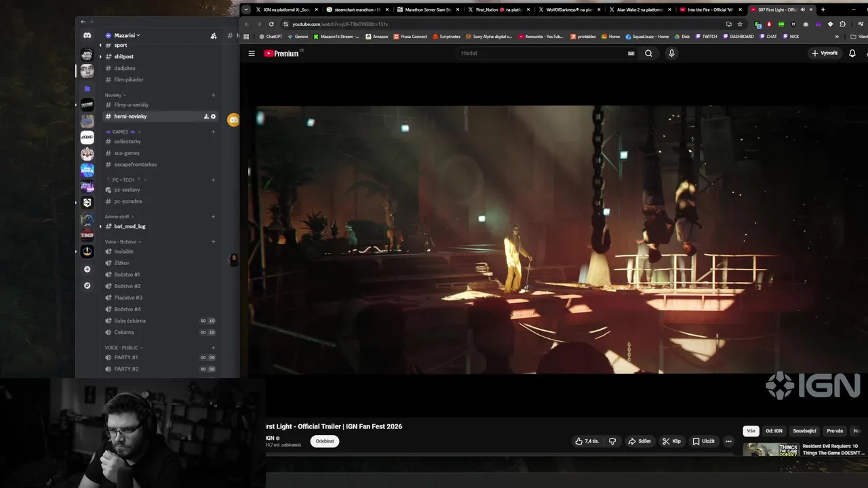Add channel to GAMES category
Image resolution: width=868 pixels, height=488 pixels.
pyautogui.click(x=213, y=131)
